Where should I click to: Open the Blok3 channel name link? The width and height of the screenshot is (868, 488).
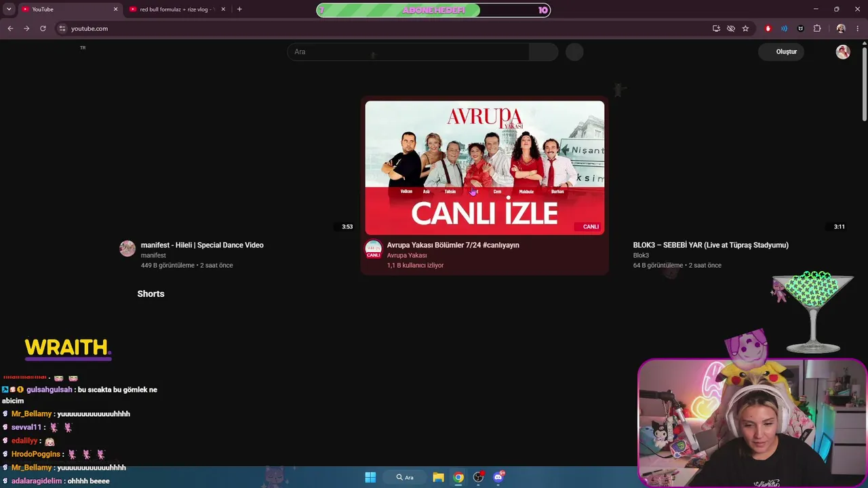(641, 256)
